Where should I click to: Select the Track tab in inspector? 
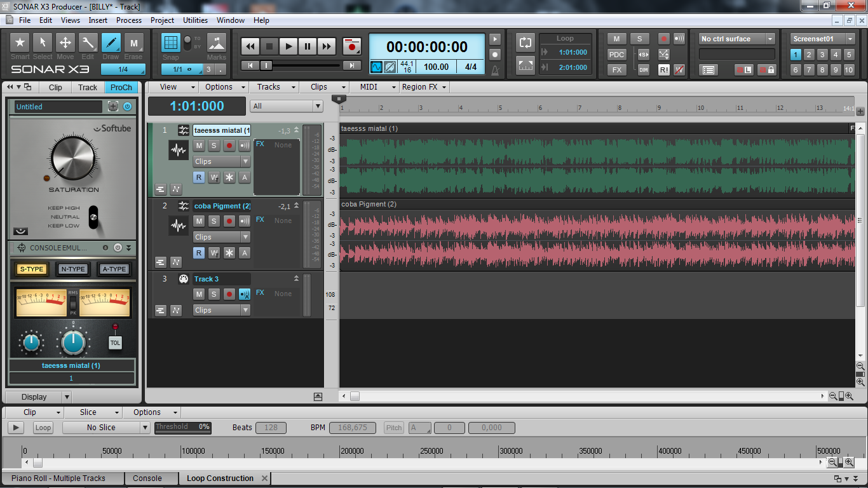click(88, 88)
